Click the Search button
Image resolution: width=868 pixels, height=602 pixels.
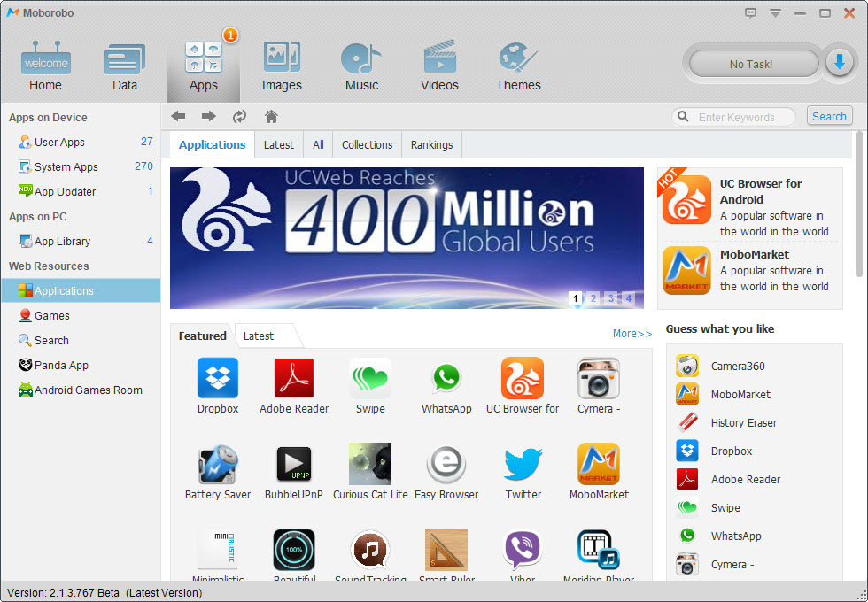click(x=829, y=117)
